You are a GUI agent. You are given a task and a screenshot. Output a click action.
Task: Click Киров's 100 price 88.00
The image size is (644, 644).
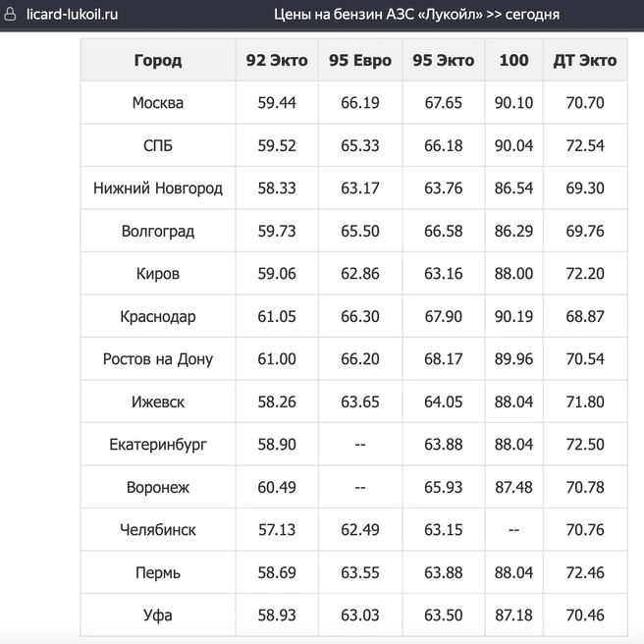coord(513,274)
